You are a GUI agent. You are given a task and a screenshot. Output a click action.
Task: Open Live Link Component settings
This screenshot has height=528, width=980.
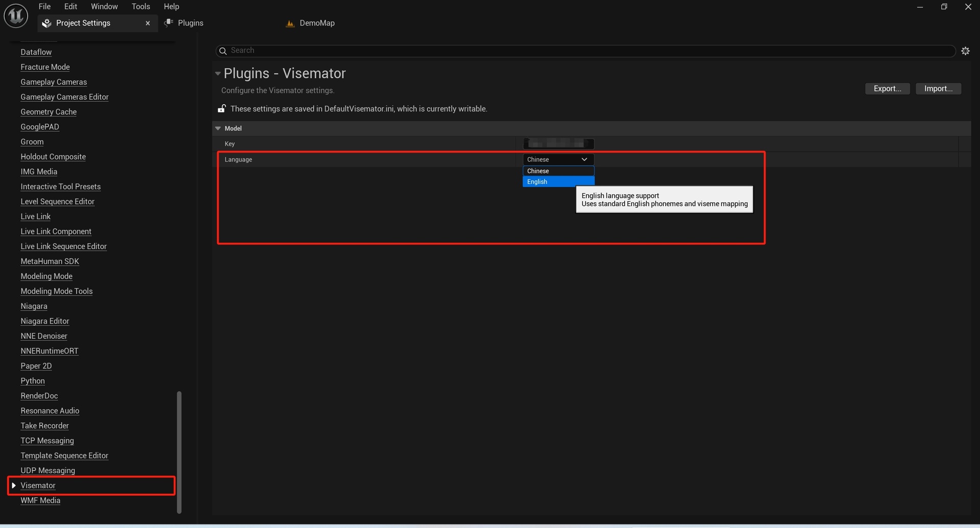(x=56, y=232)
